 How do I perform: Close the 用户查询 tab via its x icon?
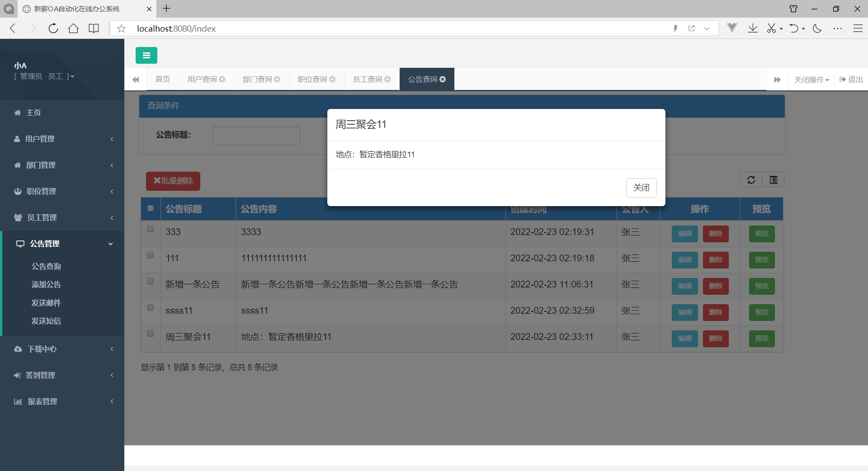click(222, 79)
